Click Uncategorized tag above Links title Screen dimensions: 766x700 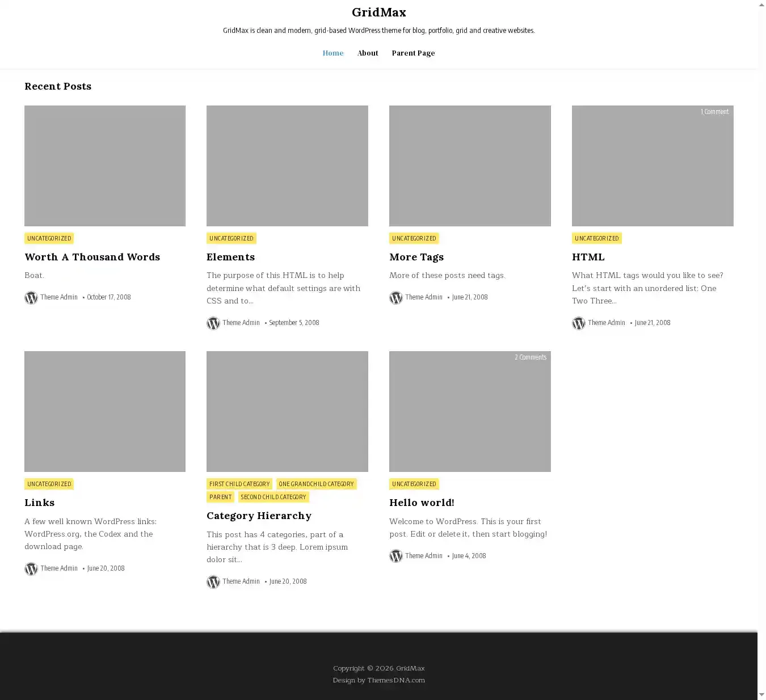coord(49,484)
